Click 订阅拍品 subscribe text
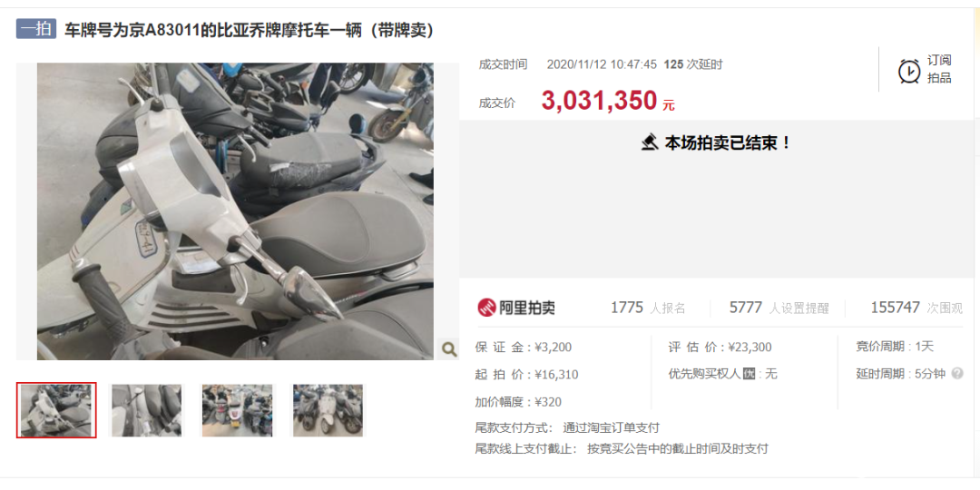The height and width of the screenshot is (490, 980). click(x=939, y=69)
